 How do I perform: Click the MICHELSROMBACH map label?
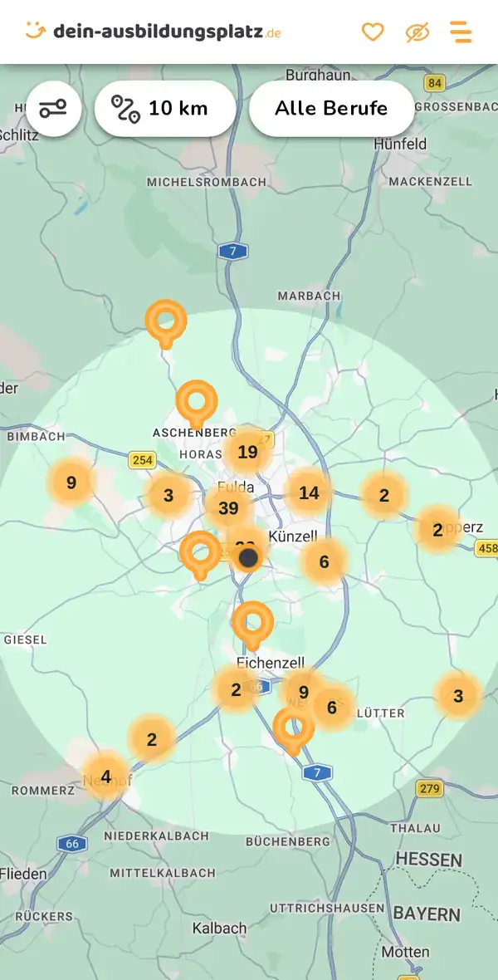(207, 183)
